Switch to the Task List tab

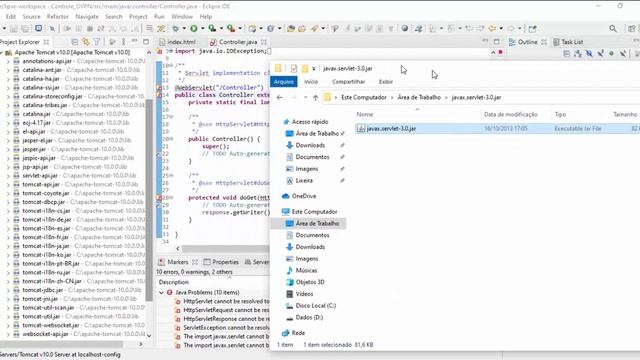[568, 42]
